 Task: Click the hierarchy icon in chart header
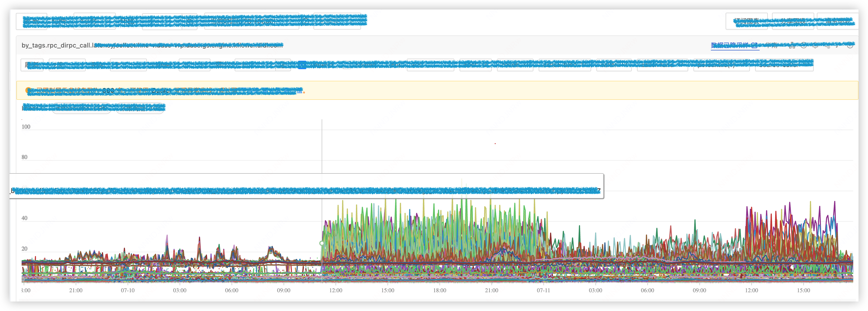(792, 45)
